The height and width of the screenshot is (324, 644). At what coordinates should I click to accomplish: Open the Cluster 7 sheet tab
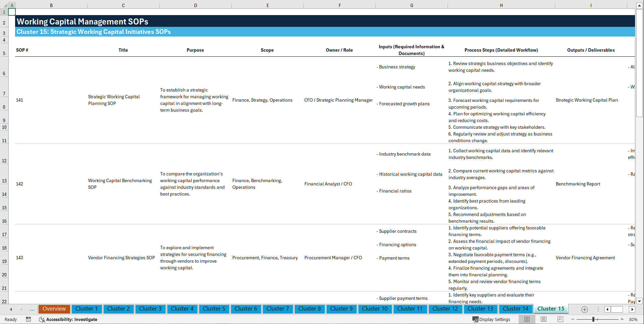point(278,309)
